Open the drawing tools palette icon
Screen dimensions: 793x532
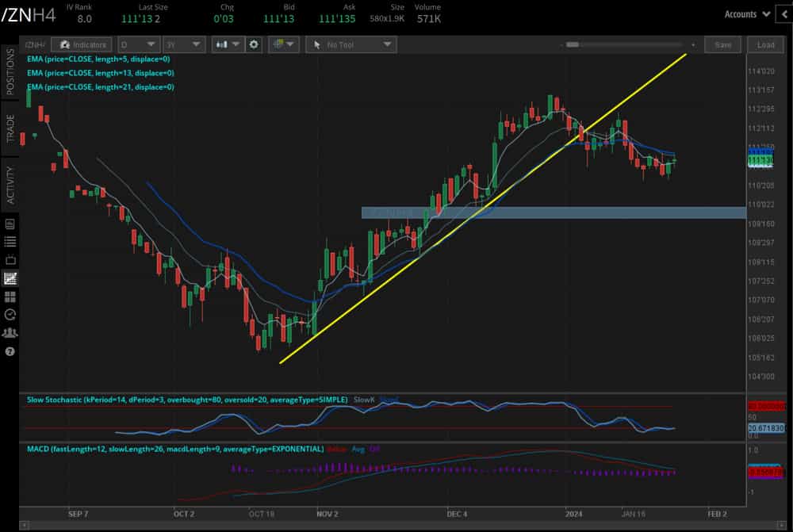click(x=280, y=44)
